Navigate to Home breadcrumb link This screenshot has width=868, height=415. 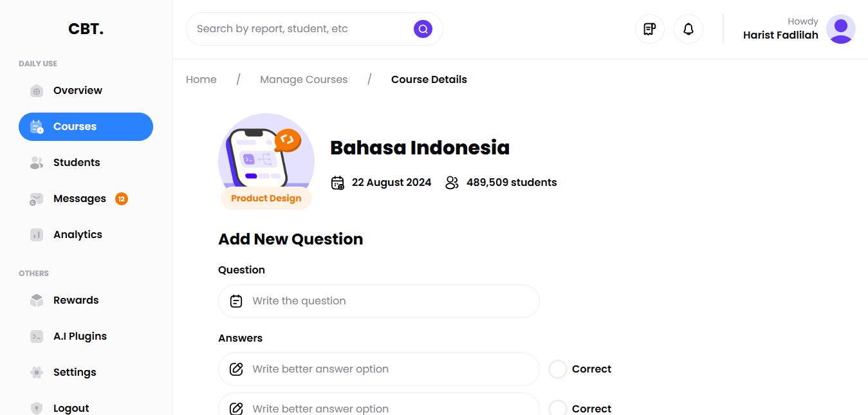click(x=201, y=80)
